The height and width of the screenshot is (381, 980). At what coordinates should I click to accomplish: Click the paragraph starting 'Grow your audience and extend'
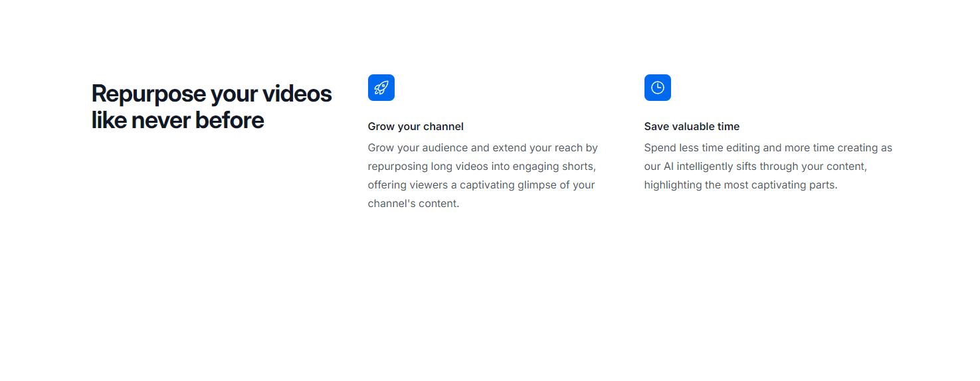(x=483, y=175)
